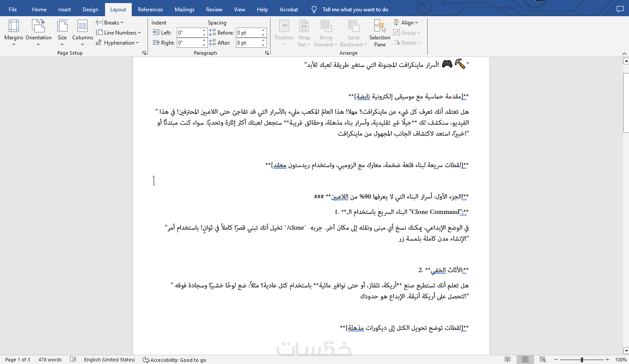Screen dimensions: 629x364
Task: Open the Columns options
Action: click(83, 33)
